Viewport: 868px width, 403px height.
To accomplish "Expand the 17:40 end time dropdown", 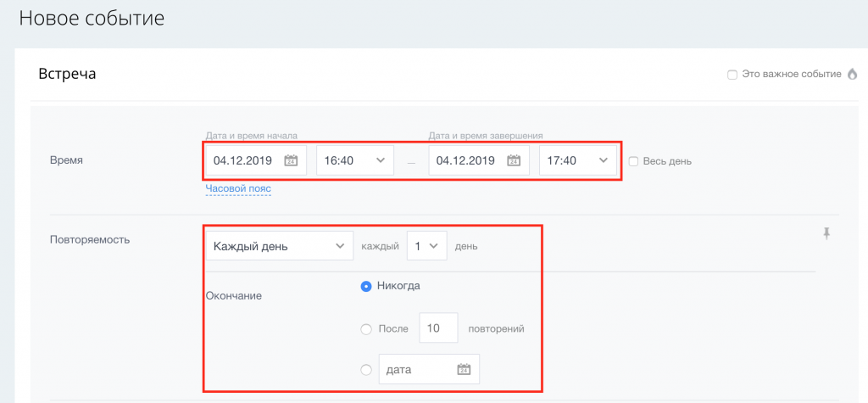I will coord(577,160).
